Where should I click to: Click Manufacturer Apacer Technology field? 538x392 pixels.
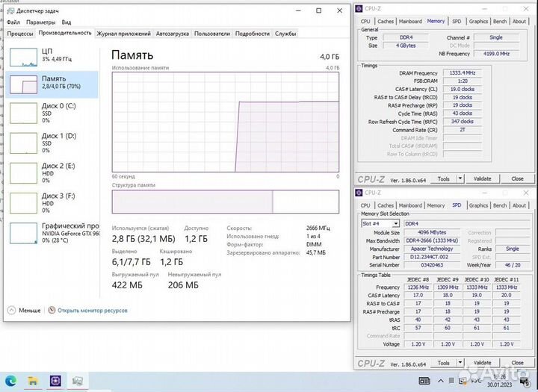[x=432, y=249]
